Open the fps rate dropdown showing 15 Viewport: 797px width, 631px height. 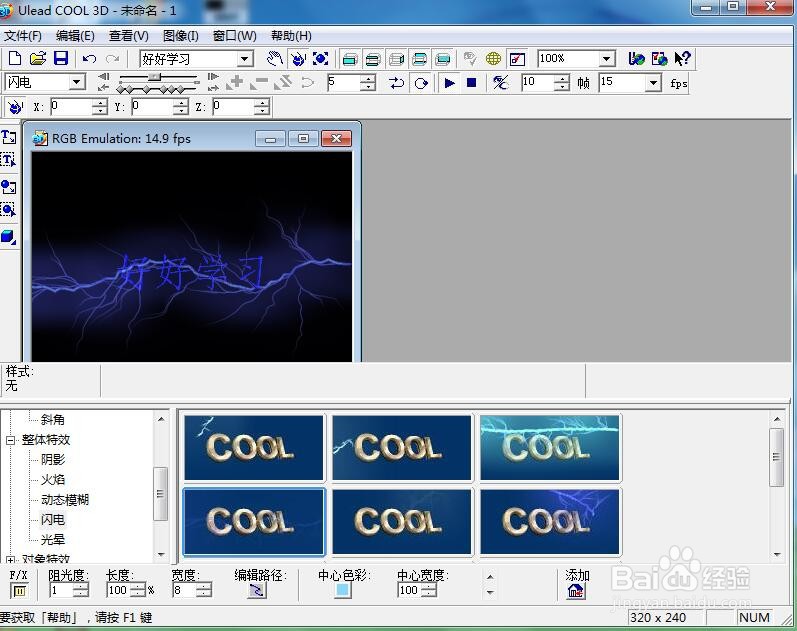point(653,83)
